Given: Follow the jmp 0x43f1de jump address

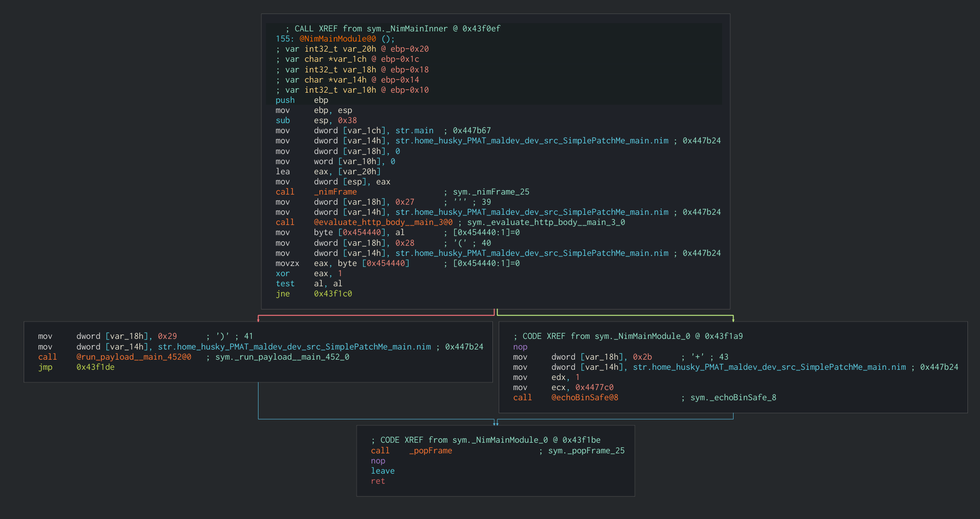Looking at the screenshot, I should coord(95,367).
